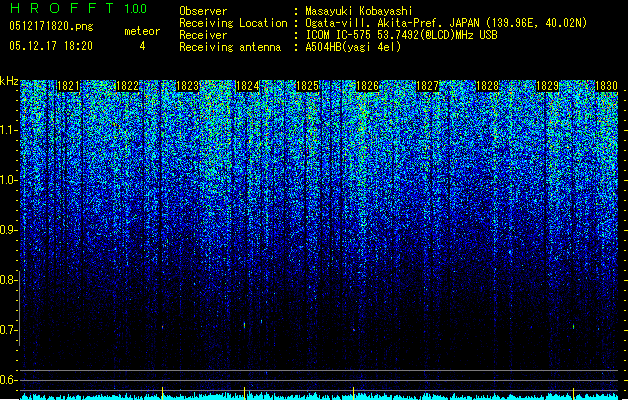Viewport: 629px width, 400px height.
Task: Click the timestamp 05.12.17 18:20
Action: coord(51,46)
